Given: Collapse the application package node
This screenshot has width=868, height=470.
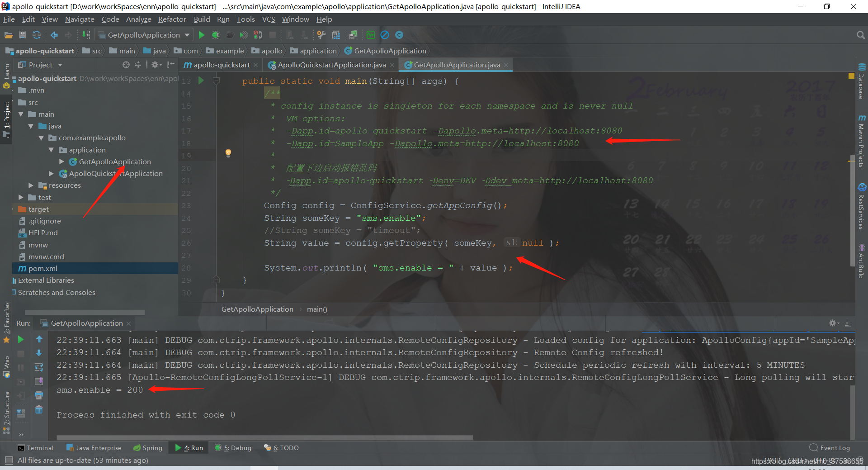Looking at the screenshot, I should pos(51,150).
